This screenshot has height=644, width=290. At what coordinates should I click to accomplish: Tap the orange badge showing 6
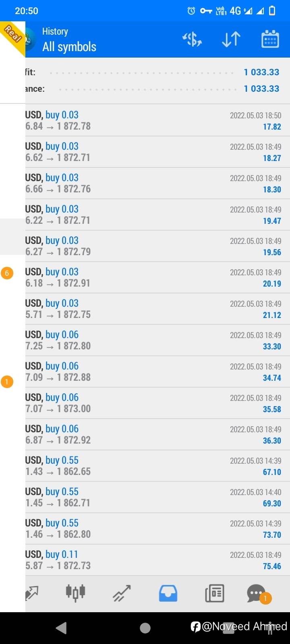(x=7, y=273)
